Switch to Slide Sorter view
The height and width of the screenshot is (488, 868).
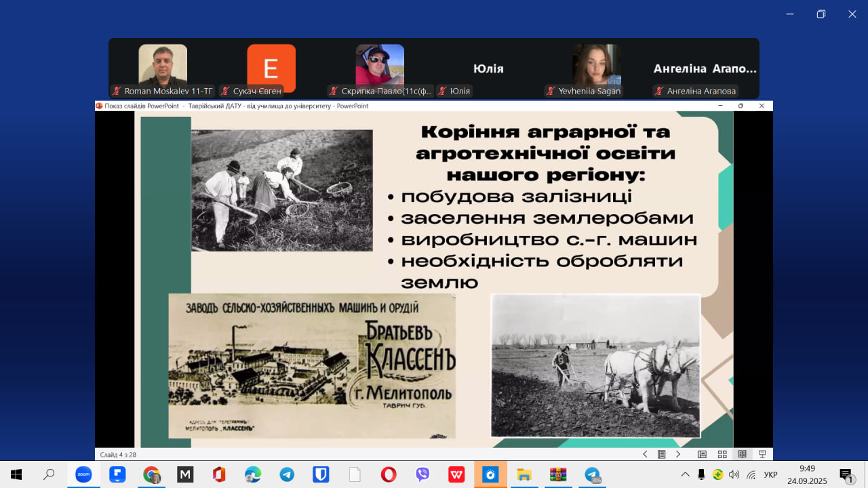(722, 454)
